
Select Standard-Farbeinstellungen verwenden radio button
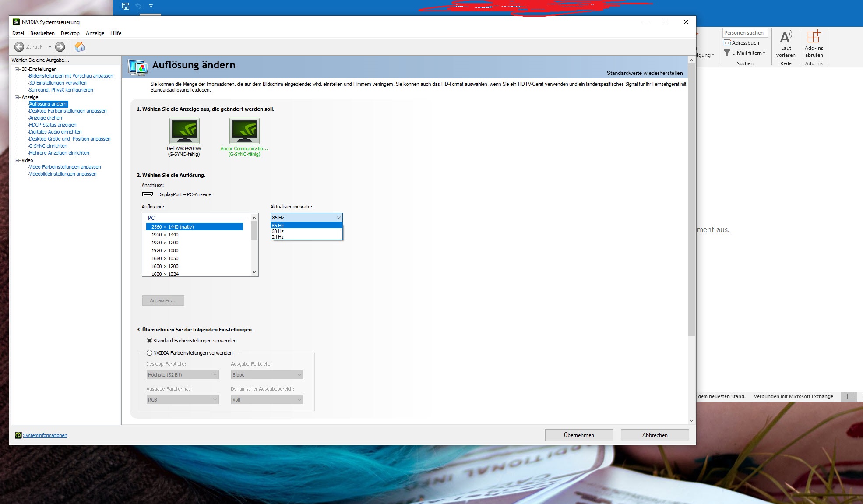point(150,341)
